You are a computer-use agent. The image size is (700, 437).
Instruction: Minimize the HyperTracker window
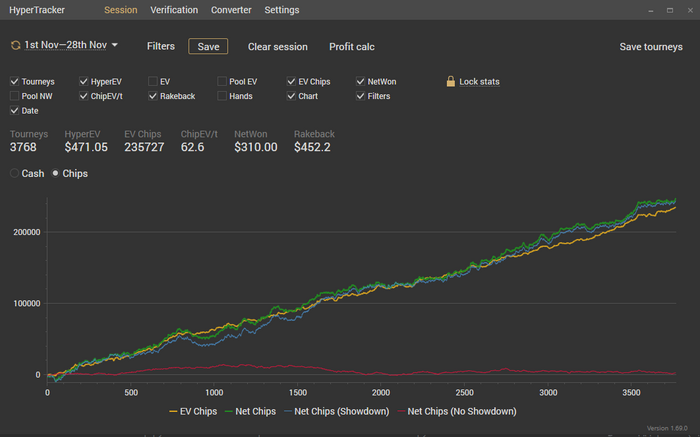click(x=650, y=10)
